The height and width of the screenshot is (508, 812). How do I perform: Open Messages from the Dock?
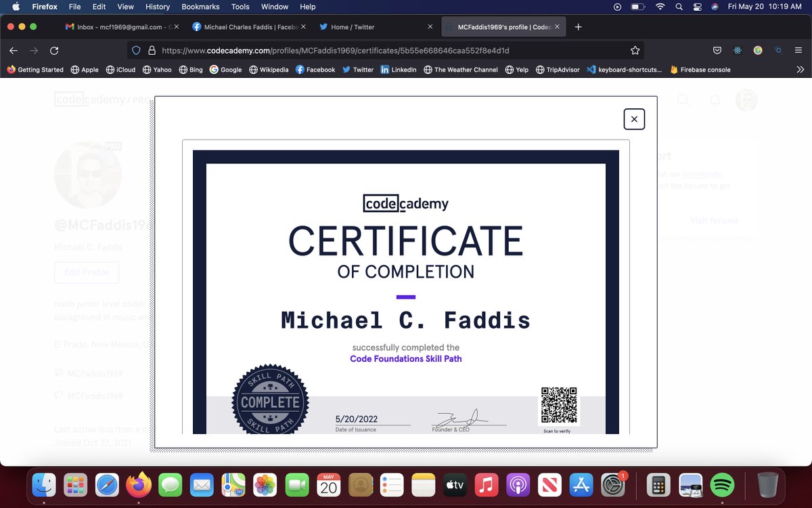click(x=171, y=485)
